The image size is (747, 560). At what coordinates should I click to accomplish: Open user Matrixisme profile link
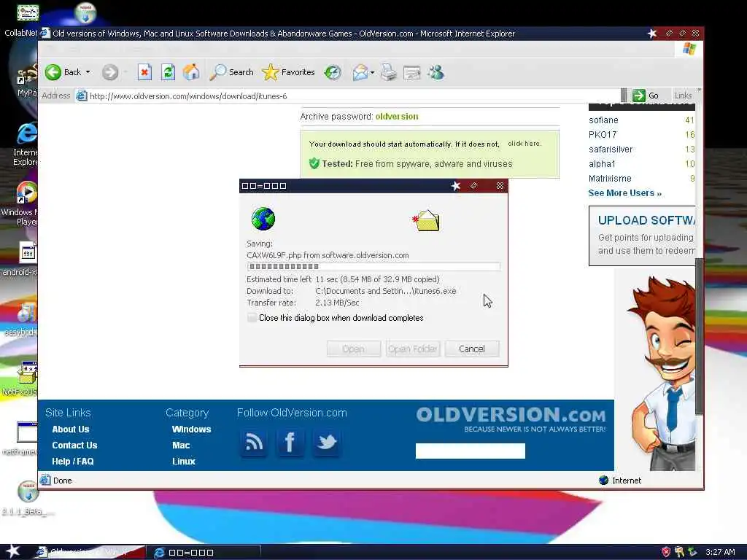tap(610, 179)
